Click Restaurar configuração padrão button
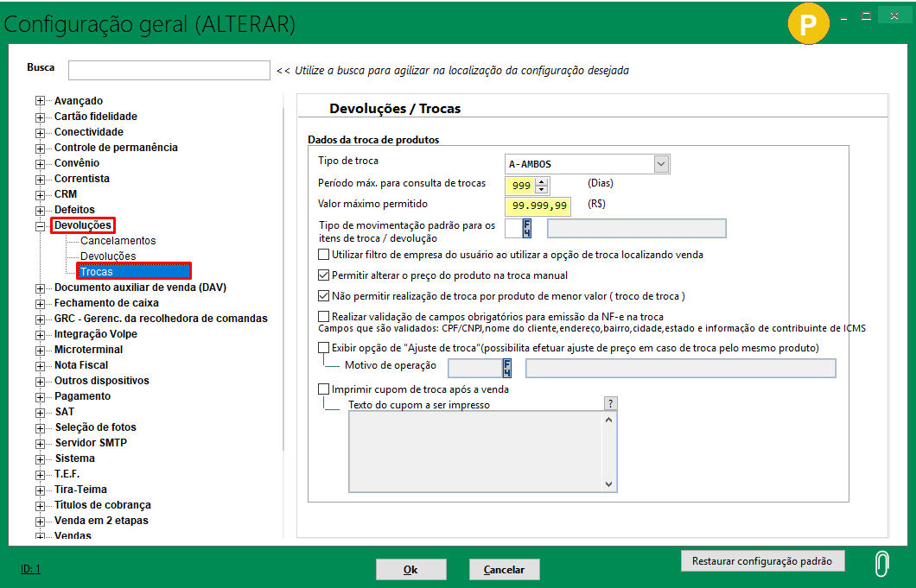 point(762,561)
